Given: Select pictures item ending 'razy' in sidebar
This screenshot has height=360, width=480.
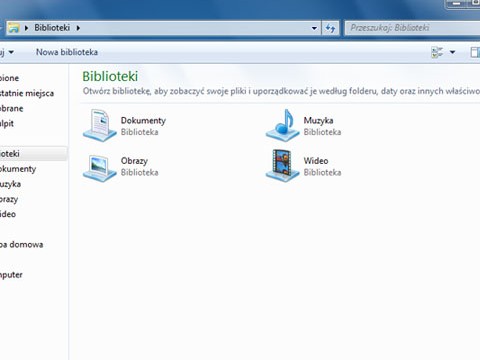Looking at the screenshot, I should pyautogui.click(x=9, y=199).
